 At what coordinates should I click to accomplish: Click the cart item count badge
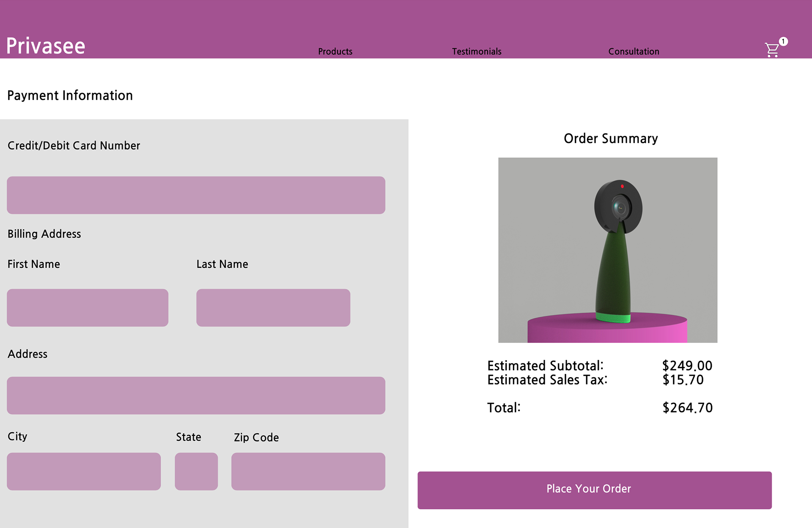pyautogui.click(x=783, y=41)
